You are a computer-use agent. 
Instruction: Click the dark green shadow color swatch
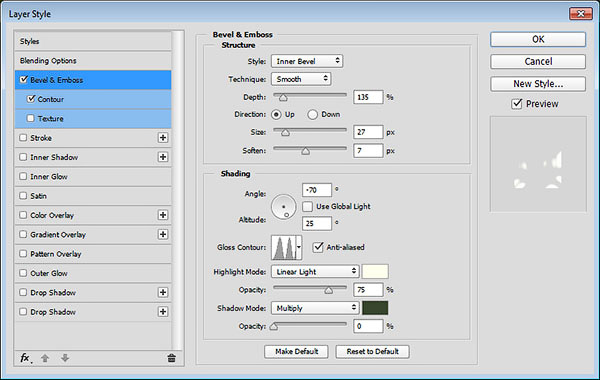(375, 308)
